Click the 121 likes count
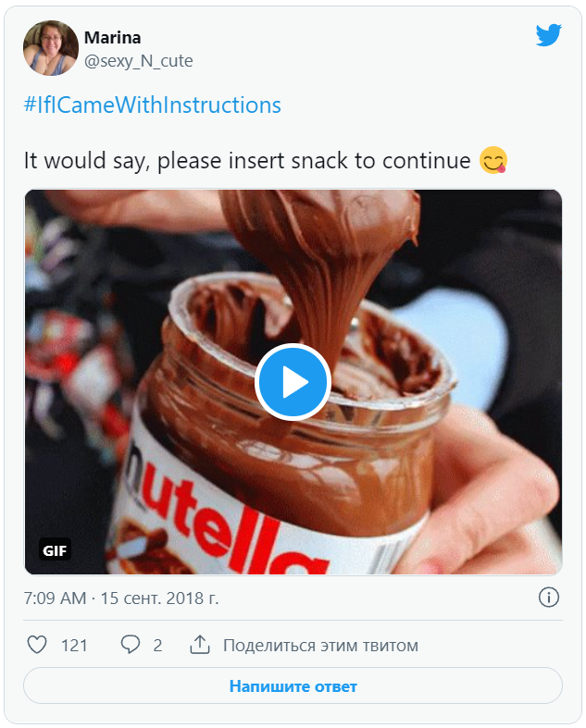The width and height of the screenshot is (586, 728). pyautogui.click(x=74, y=645)
